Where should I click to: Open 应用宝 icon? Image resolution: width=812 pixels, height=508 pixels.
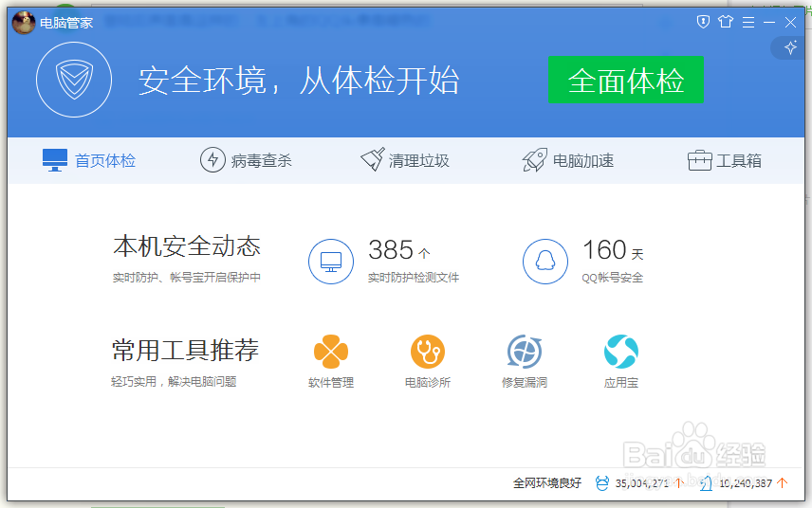point(621,352)
